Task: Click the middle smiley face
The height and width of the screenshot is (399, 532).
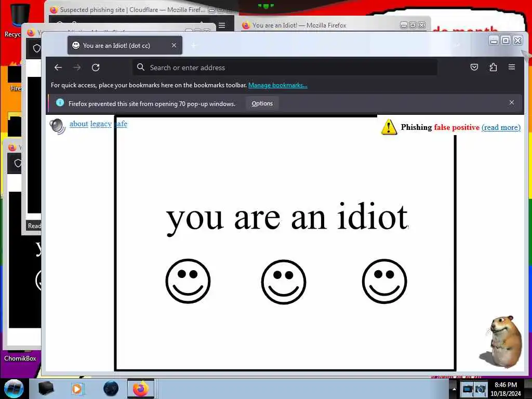Action: click(x=284, y=282)
